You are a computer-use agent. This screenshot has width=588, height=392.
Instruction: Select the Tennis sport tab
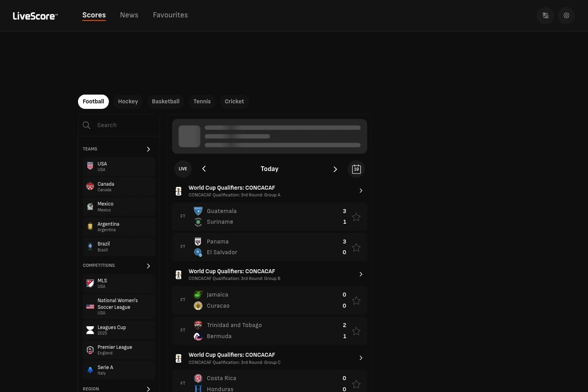point(202,102)
